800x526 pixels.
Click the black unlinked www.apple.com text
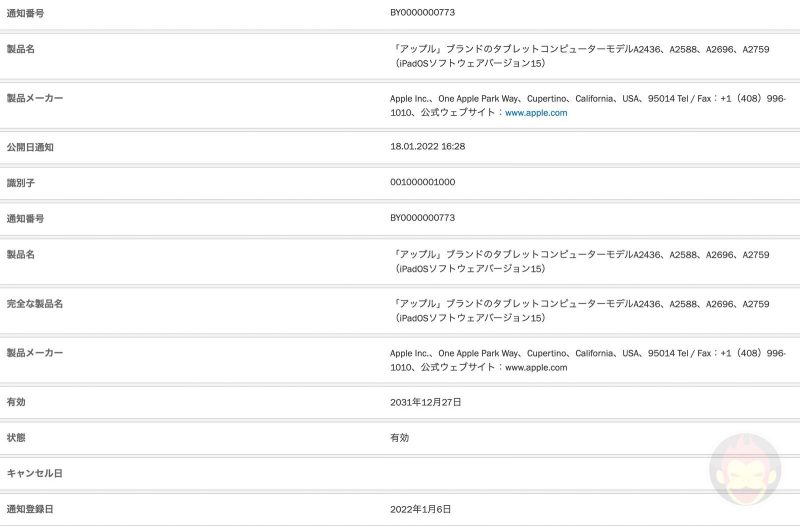(x=536, y=368)
